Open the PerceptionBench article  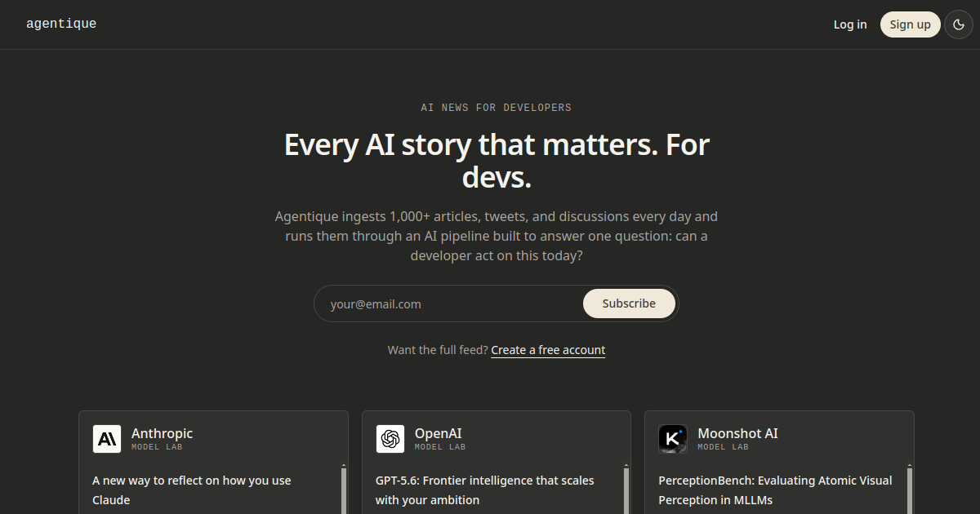(775, 490)
